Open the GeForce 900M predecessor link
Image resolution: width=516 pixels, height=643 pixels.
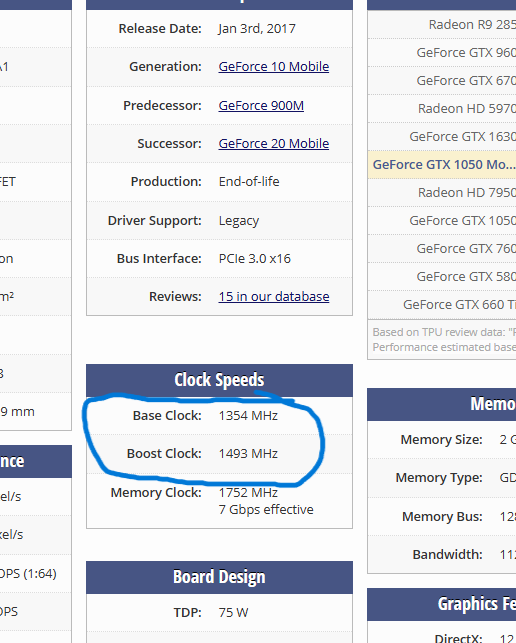(x=261, y=105)
